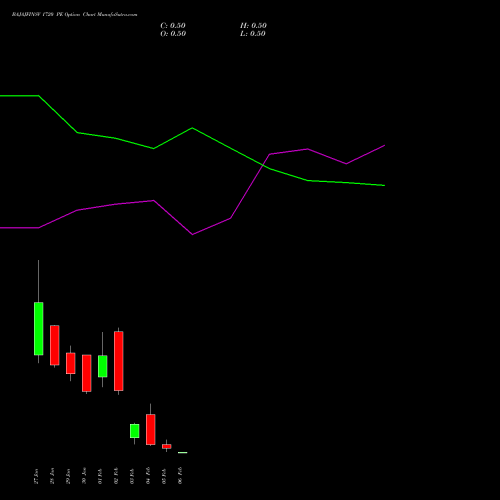Click the 30 Jan date label
500x500 pixels.
tap(84, 476)
